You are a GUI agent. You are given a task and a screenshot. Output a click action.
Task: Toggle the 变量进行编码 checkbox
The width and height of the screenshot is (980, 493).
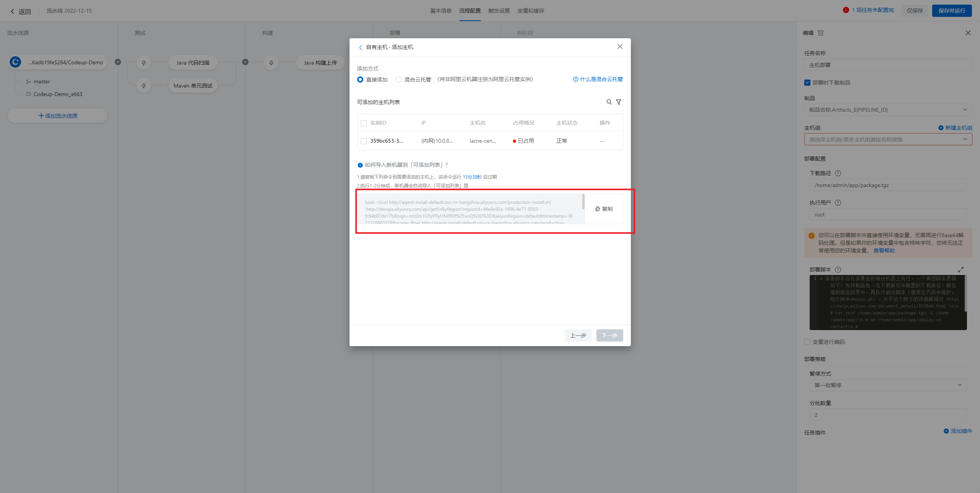pos(807,342)
